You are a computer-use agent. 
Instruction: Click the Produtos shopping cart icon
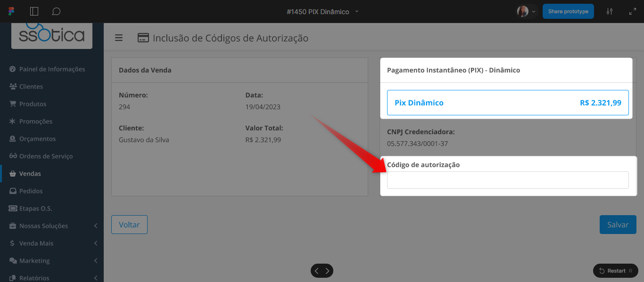coord(13,104)
